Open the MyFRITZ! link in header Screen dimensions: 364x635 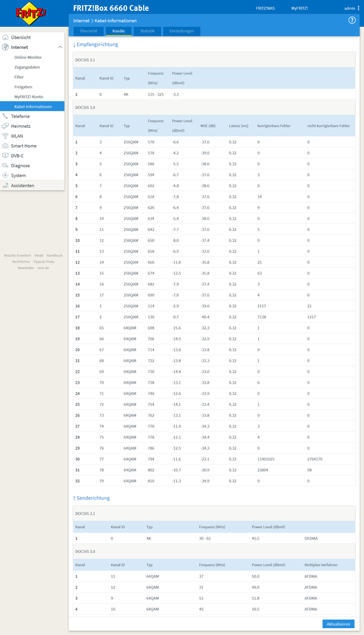(x=299, y=8)
